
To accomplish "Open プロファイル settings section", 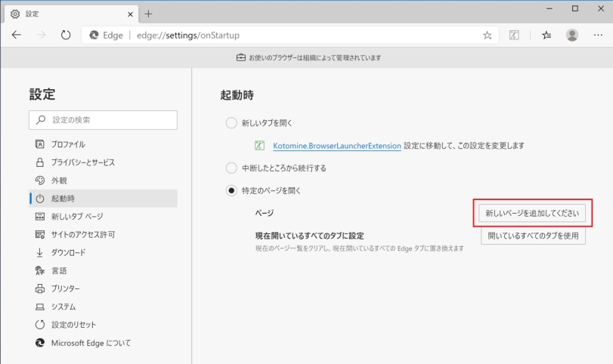I will pyautogui.click(x=68, y=144).
